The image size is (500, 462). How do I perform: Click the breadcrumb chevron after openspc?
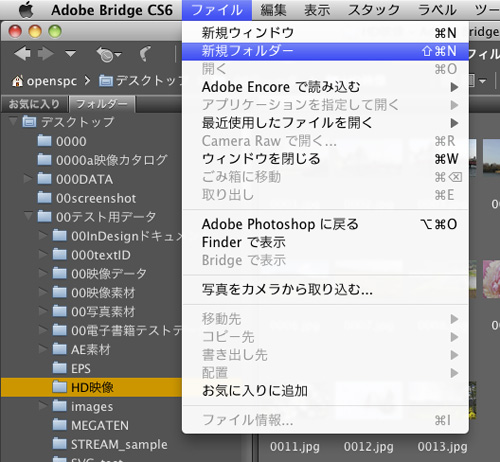point(87,81)
